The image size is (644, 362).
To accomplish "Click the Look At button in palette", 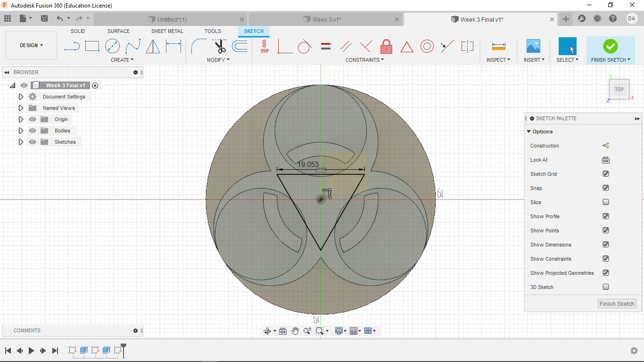I will 606,160.
